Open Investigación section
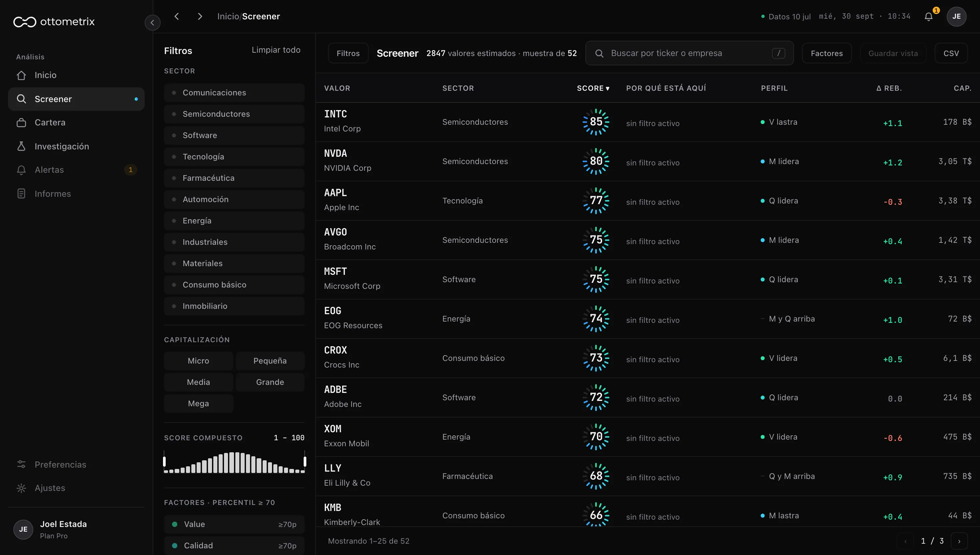The width and height of the screenshot is (980, 555). click(76, 146)
